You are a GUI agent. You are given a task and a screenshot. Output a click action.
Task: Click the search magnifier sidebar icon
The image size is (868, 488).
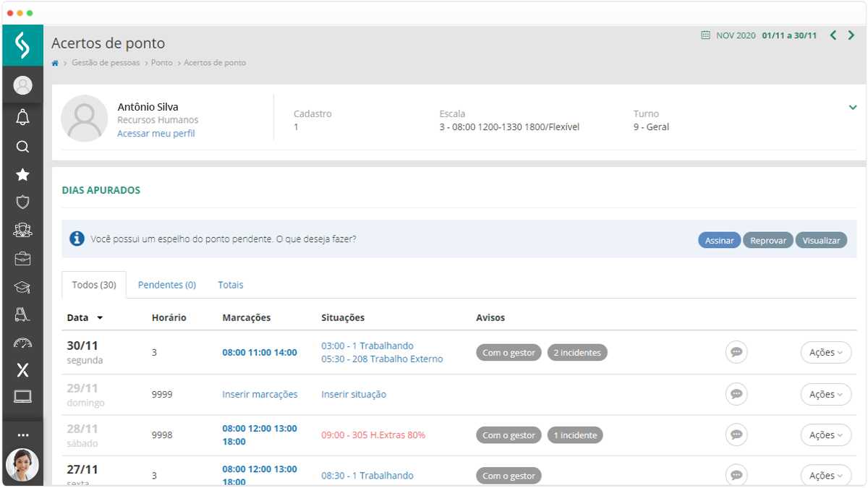click(x=22, y=147)
